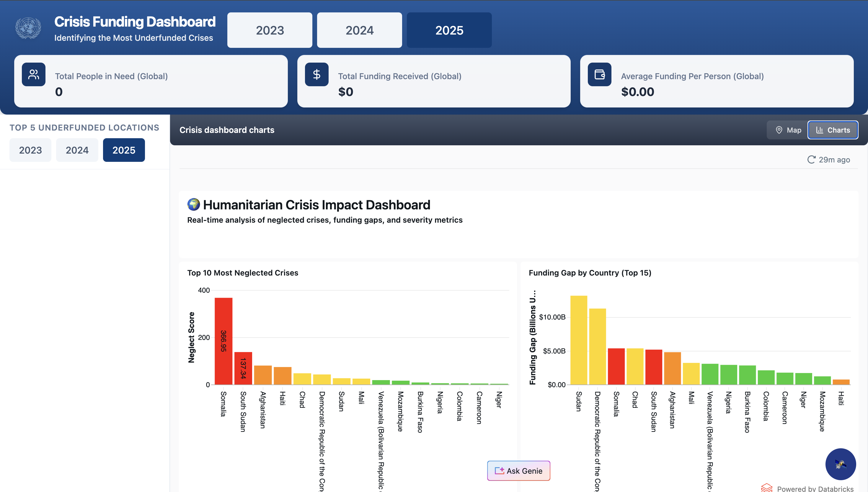Open the floating satellite chat icon
This screenshot has height=492, width=868.
click(840, 464)
